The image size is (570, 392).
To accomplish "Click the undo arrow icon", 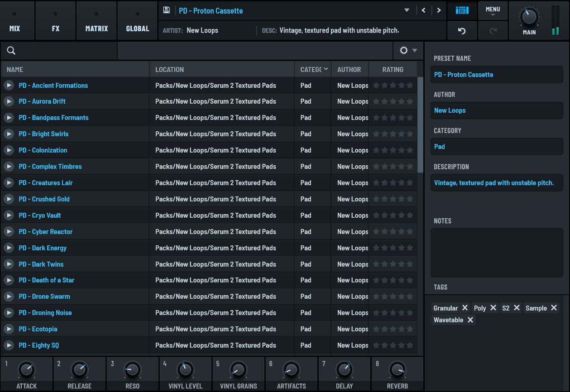I will [462, 31].
